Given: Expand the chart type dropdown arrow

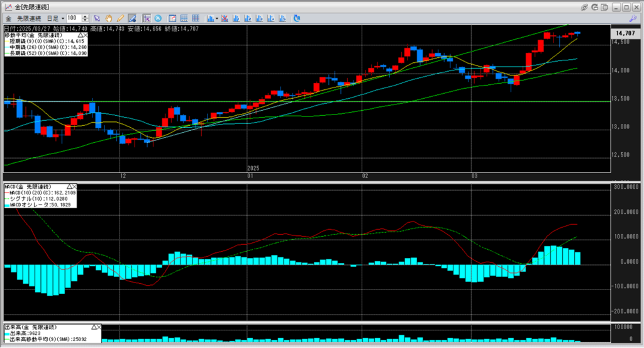Looking at the screenshot, I should coord(216,18).
